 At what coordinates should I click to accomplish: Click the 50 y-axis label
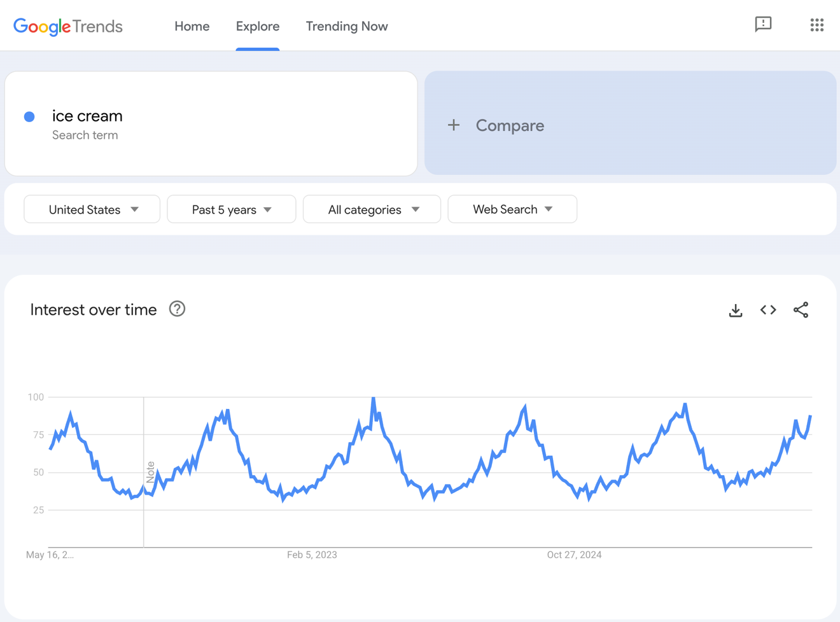pyautogui.click(x=38, y=473)
